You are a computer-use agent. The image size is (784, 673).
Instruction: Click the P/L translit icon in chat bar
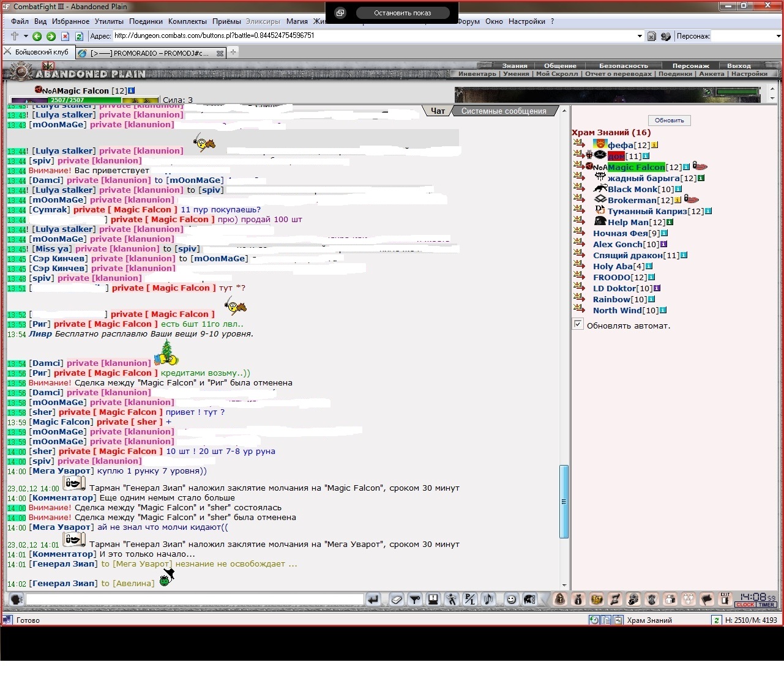click(x=470, y=600)
